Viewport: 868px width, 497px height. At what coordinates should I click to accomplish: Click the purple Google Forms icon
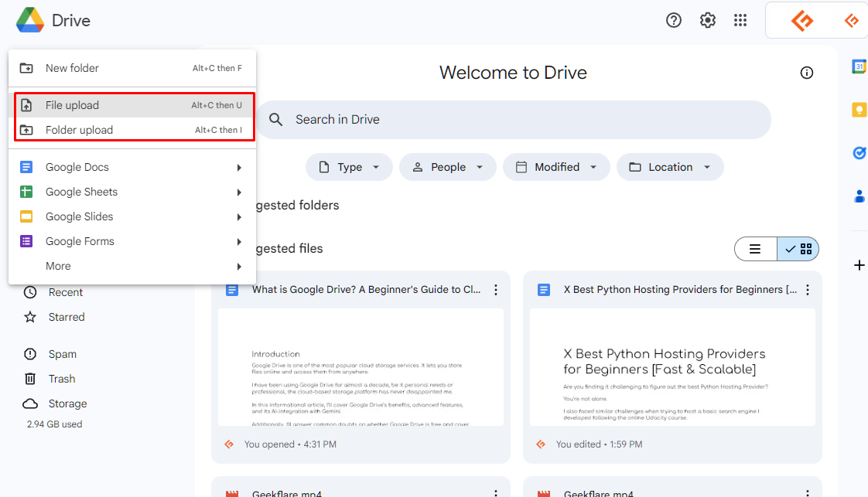[26, 241]
